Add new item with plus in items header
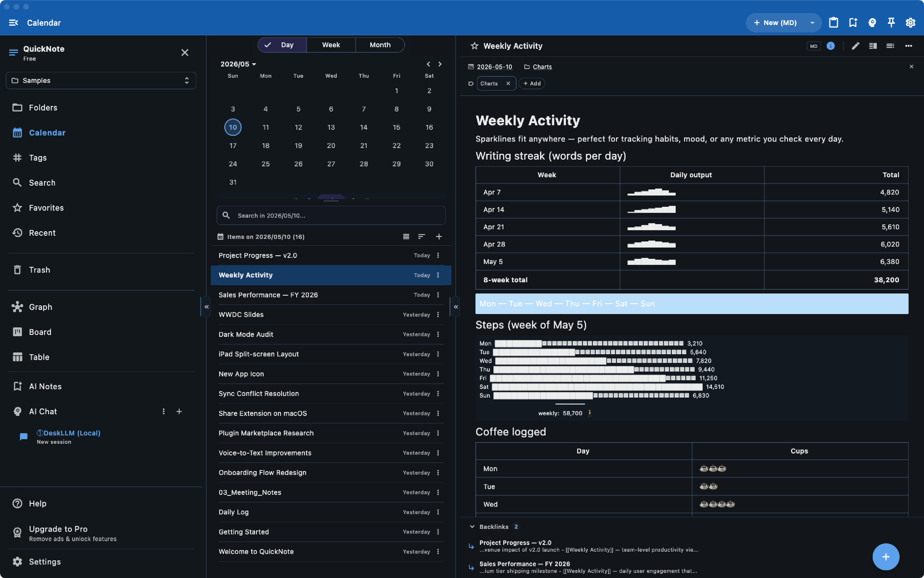 pyautogui.click(x=439, y=237)
